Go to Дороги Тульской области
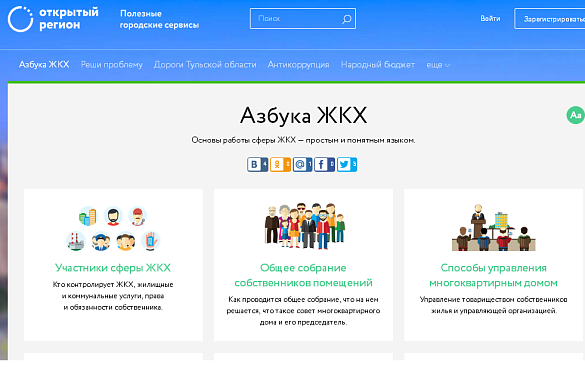This screenshot has width=585, height=374. (205, 65)
